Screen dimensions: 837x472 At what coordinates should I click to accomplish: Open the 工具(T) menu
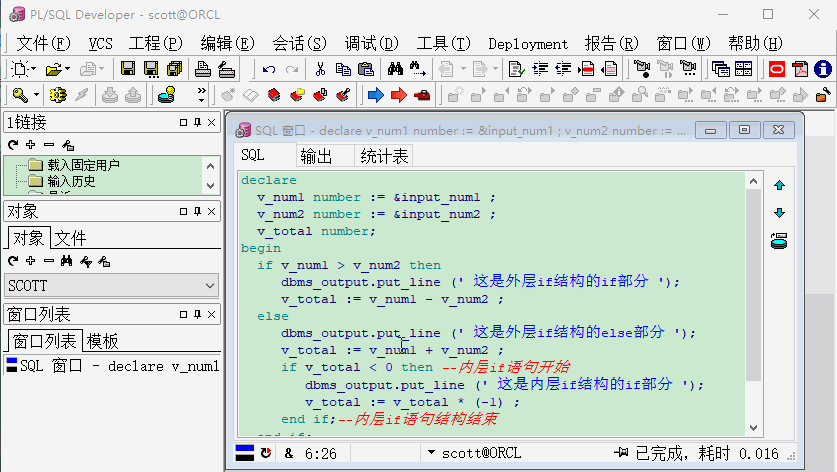tap(443, 43)
